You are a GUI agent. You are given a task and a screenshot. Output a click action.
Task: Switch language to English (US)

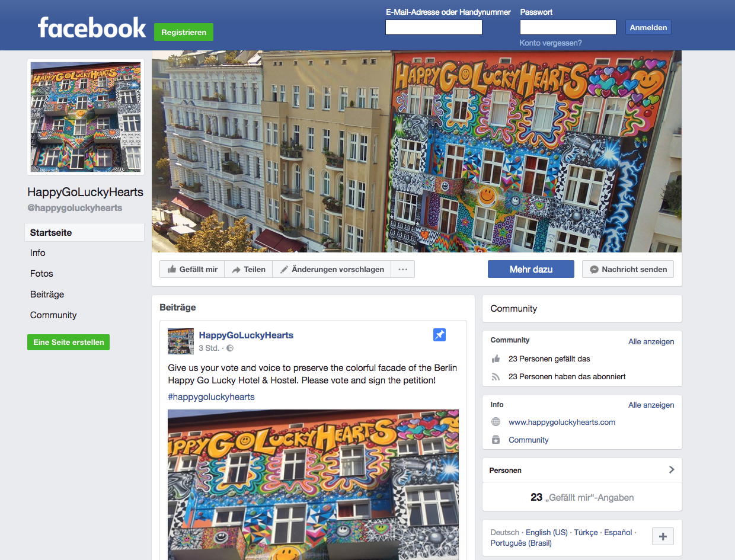click(x=547, y=533)
